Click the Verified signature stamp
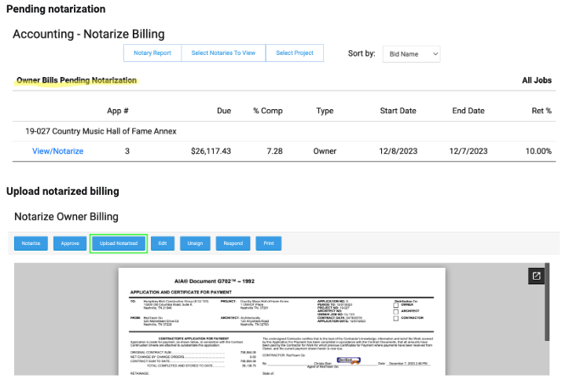Image resolution: width=573 pixels, height=392 pixels. point(348,361)
